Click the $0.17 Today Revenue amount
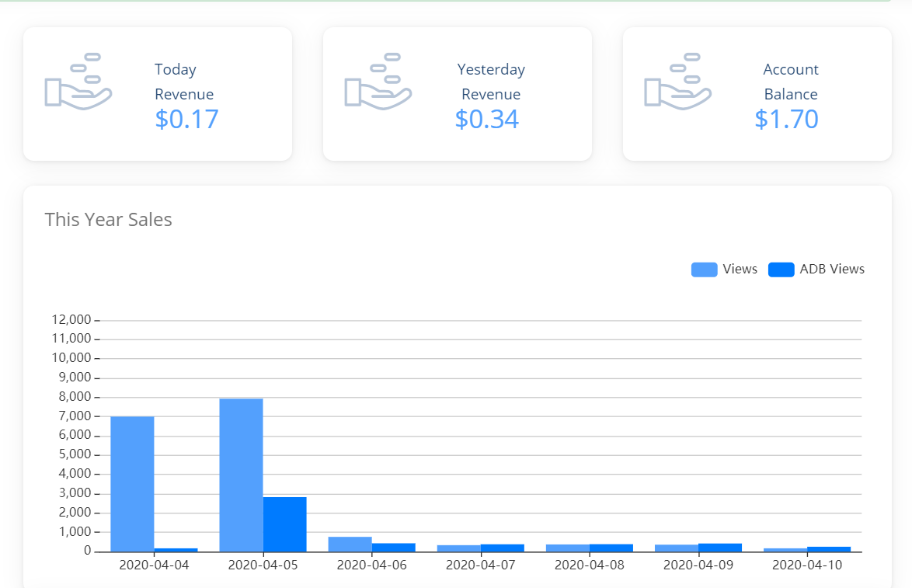Viewport: 912px width, 588px height. point(186,120)
